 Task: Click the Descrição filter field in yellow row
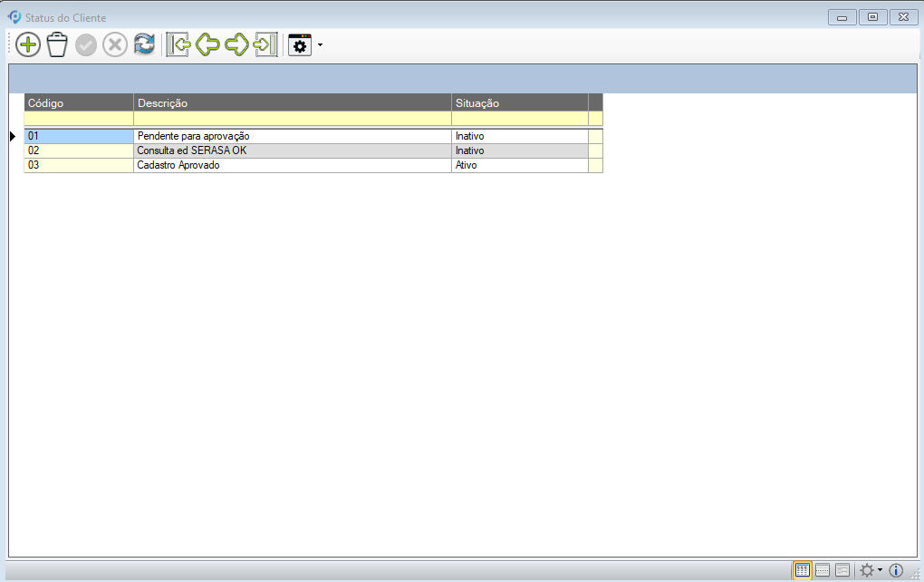click(292, 118)
